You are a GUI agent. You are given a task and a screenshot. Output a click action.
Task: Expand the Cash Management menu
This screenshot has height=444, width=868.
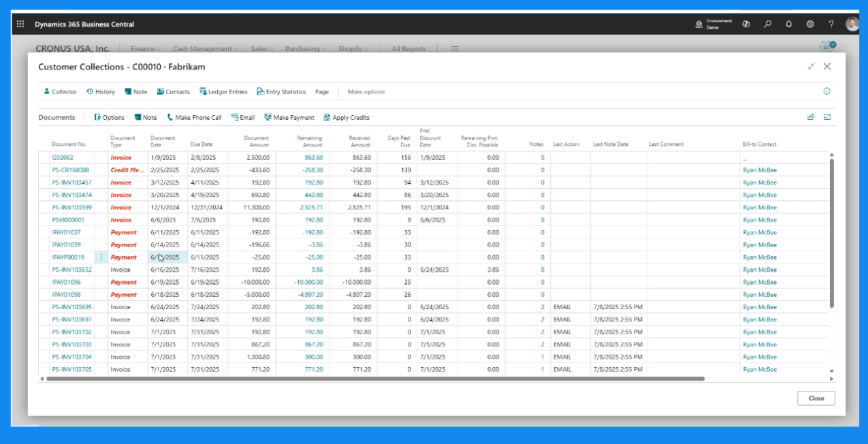[x=206, y=49]
